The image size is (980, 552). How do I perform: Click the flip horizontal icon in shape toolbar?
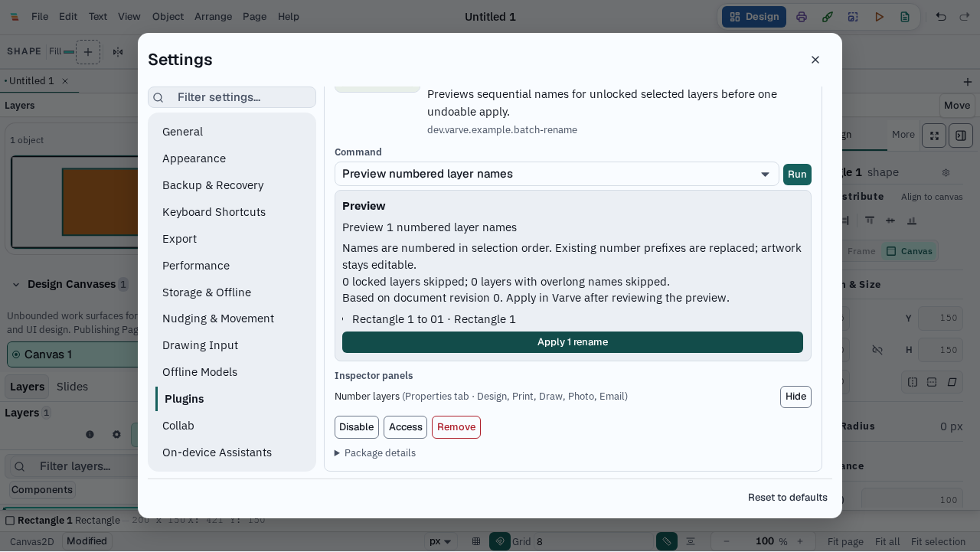click(x=118, y=52)
